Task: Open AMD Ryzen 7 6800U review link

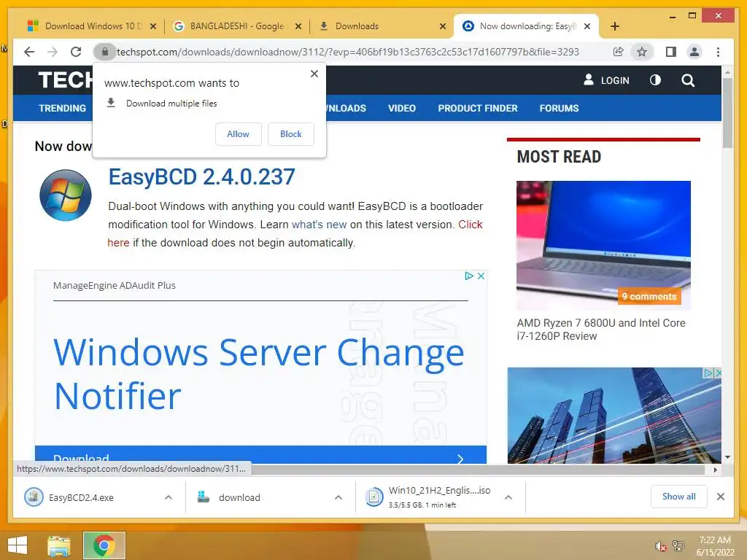Action: pyautogui.click(x=601, y=330)
